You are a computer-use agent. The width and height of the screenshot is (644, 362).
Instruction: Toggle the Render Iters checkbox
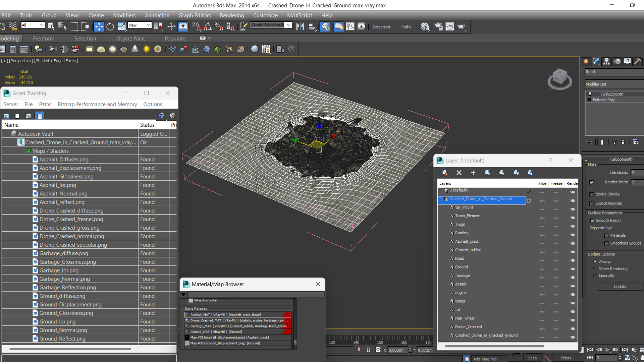click(591, 182)
